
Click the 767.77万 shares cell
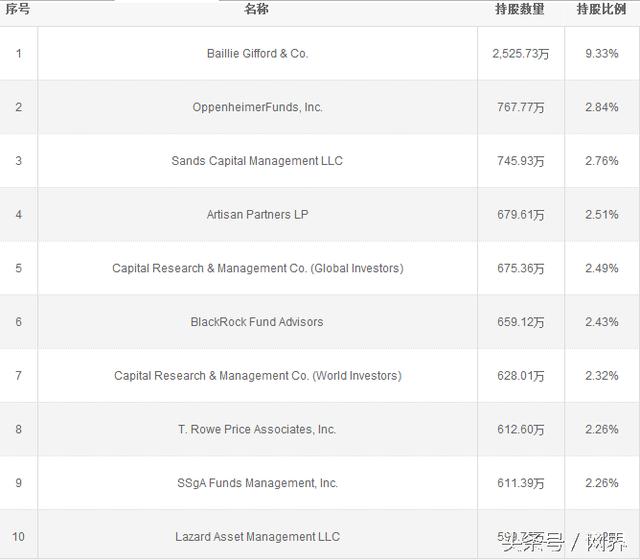(520, 107)
